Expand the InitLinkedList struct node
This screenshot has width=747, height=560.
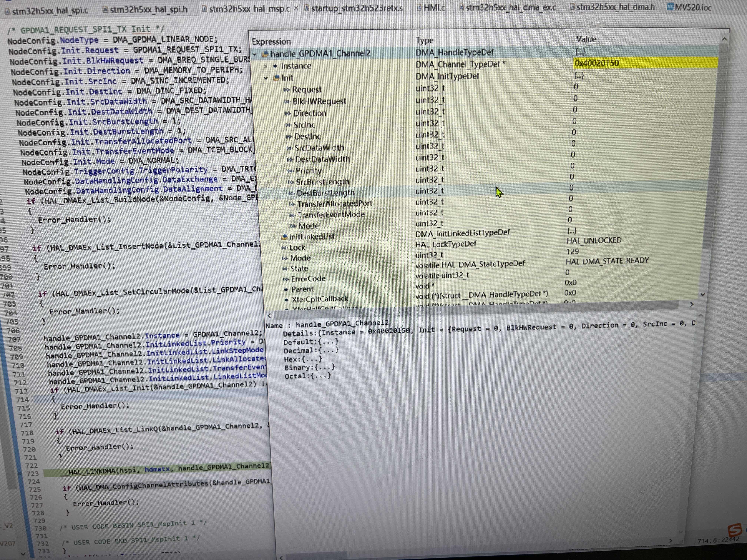point(274,238)
